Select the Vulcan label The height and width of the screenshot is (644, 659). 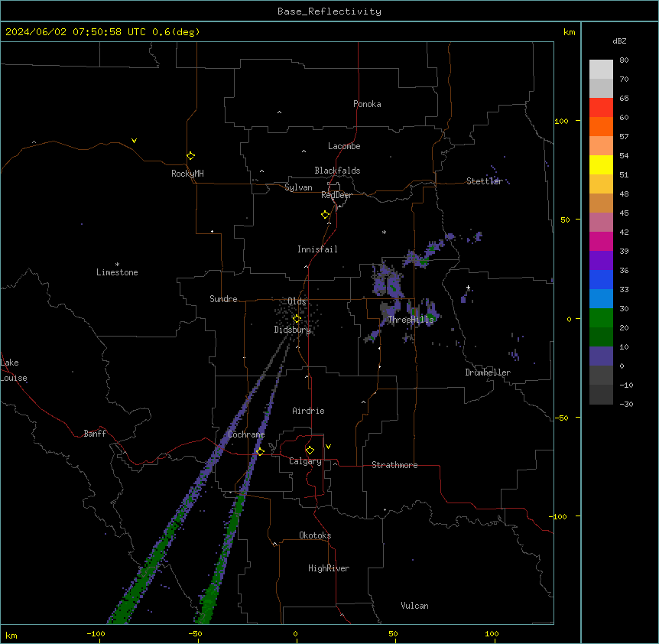pos(414,606)
